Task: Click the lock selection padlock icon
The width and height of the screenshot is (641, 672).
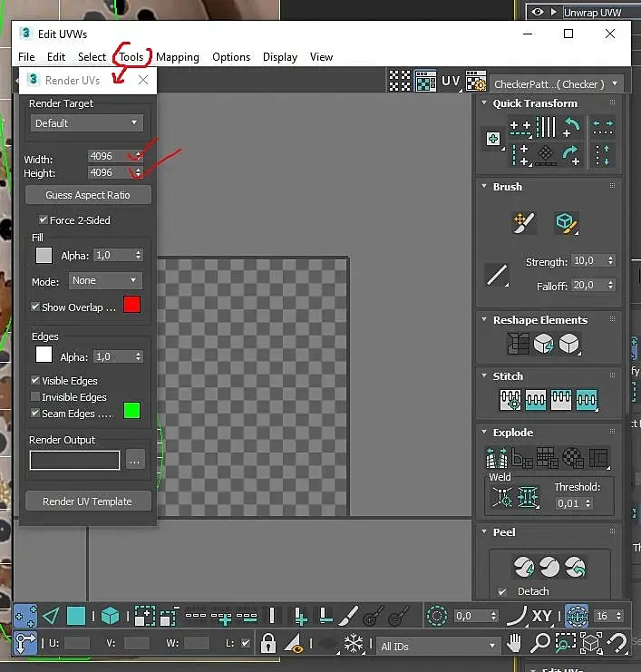Action: point(268,643)
